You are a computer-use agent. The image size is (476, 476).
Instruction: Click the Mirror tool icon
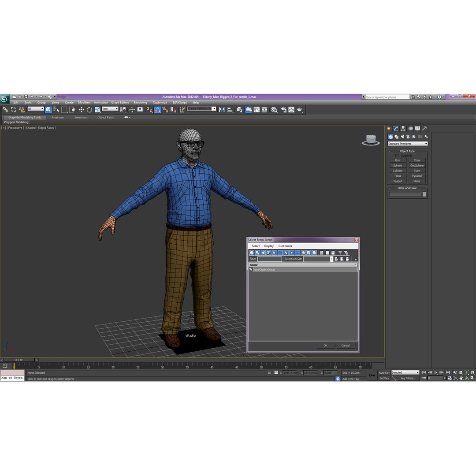coord(222,110)
